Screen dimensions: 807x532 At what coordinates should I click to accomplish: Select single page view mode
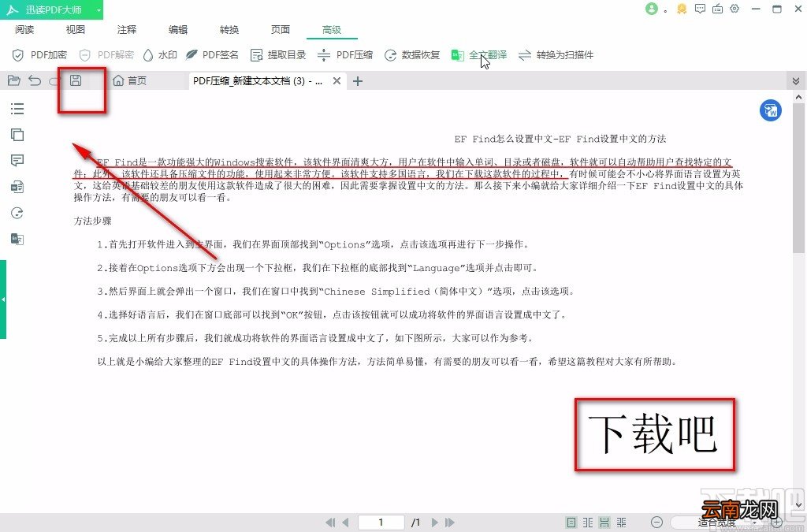[571, 523]
